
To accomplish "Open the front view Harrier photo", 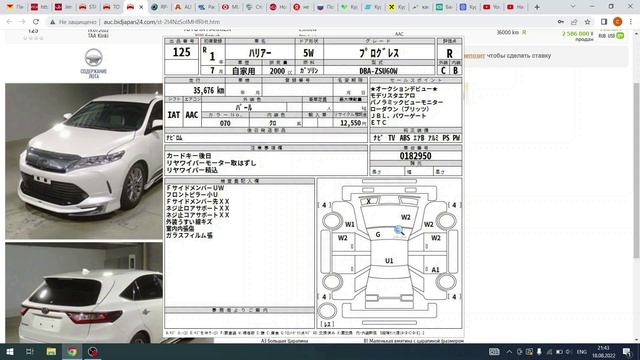I will point(84,161).
